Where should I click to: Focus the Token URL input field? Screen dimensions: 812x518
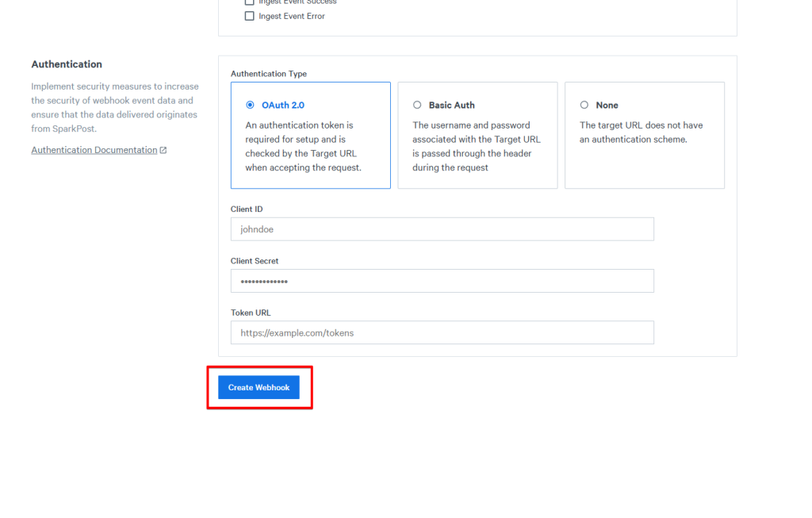[442, 332]
